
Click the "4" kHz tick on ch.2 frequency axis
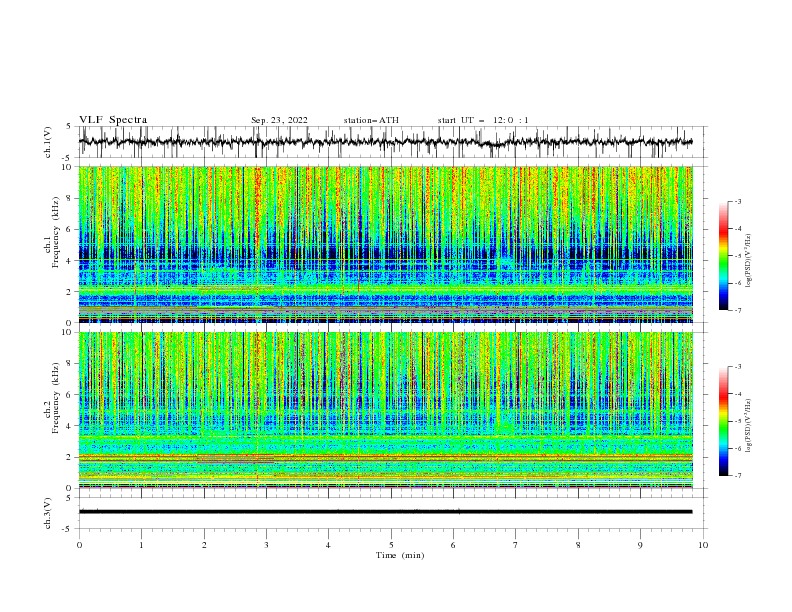click(x=70, y=426)
